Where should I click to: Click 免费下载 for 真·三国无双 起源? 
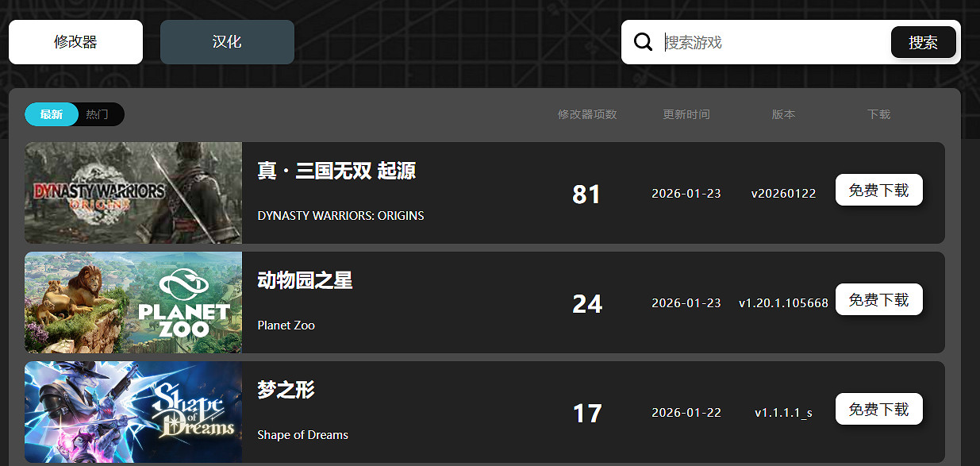click(878, 190)
